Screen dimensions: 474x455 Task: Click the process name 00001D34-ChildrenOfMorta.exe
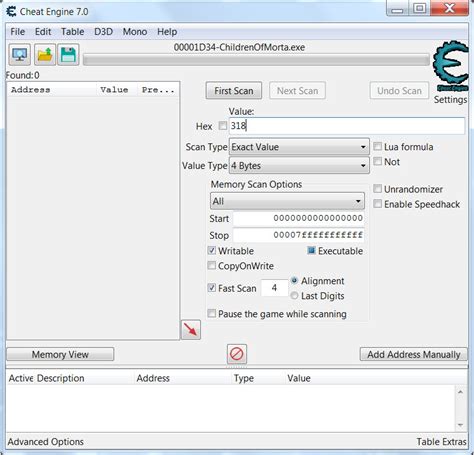tap(239, 47)
